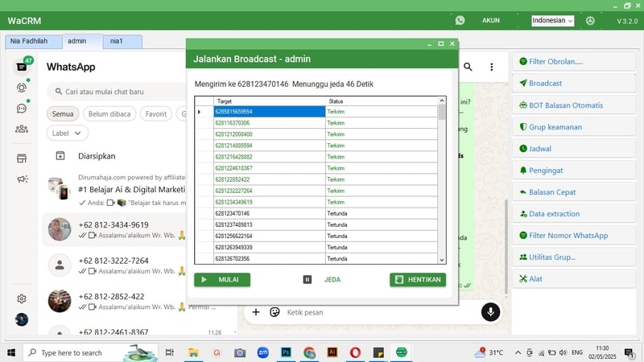The height and width of the screenshot is (362, 644).
Task: Switch to the admin tab
Action: coord(82,41)
